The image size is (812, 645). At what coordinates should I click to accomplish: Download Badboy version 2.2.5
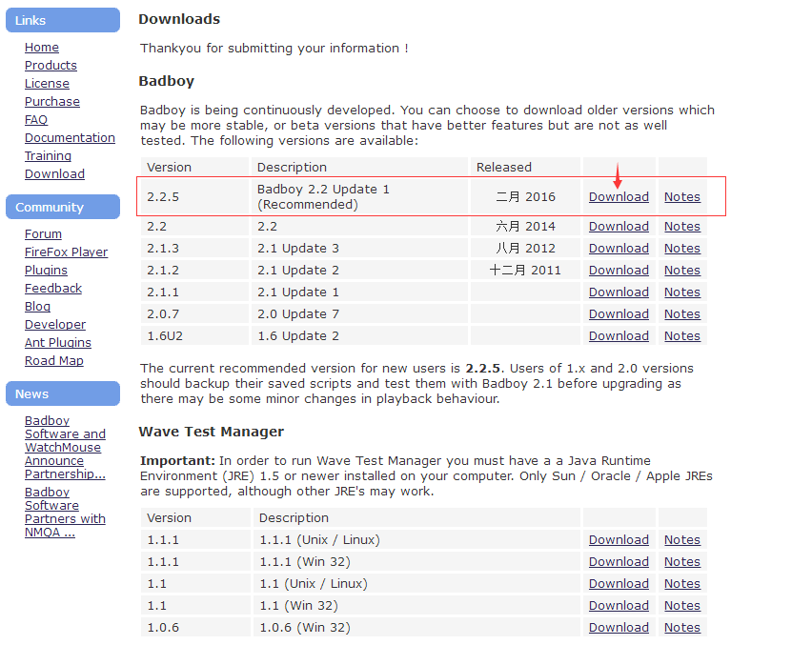tap(619, 196)
